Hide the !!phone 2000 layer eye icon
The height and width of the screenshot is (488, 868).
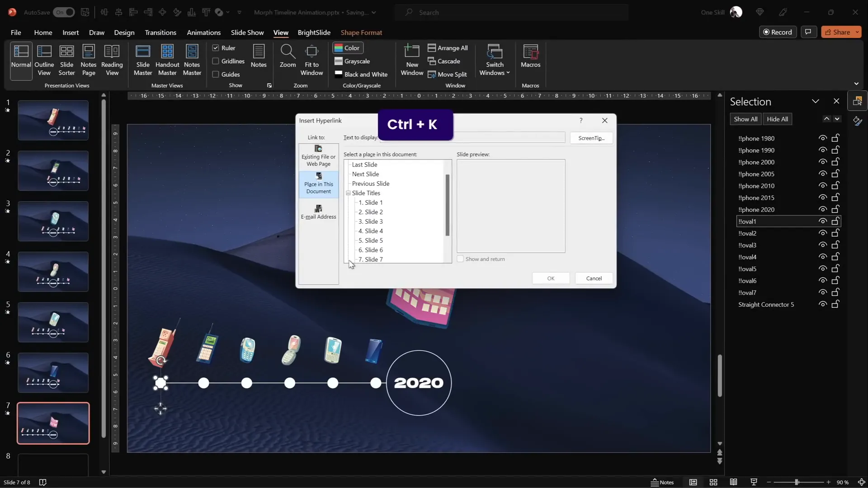822,162
